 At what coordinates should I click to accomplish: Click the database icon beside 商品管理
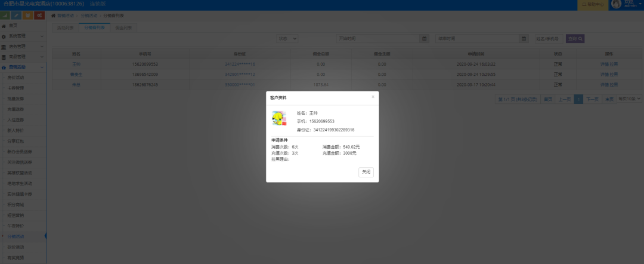(x=4, y=57)
